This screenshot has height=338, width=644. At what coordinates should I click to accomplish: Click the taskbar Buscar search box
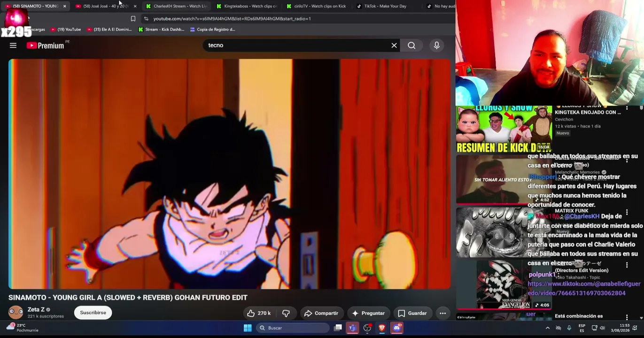(293, 328)
